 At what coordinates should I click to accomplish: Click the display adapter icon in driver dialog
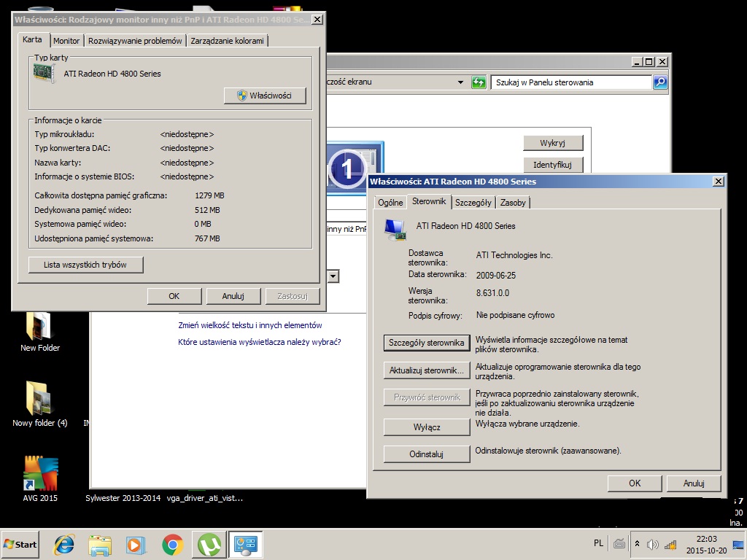pyautogui.click(x=395, y=229)
